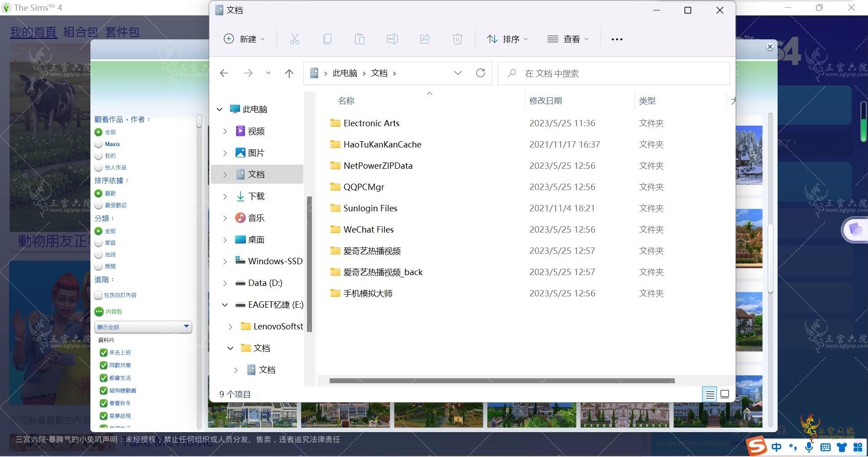
Task: Select 他人作品 author radio button
Action: tap(99, 167)
